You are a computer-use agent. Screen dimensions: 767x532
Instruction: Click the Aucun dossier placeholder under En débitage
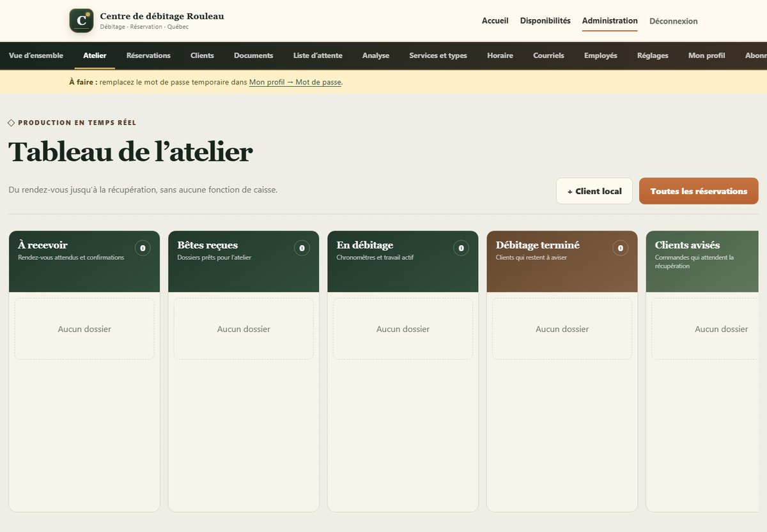pos(403,329)
